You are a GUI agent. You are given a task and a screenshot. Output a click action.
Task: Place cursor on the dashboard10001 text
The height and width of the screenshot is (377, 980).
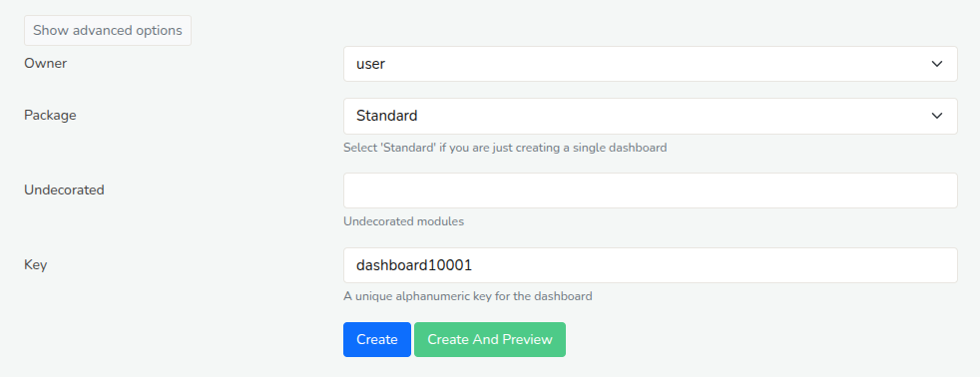[414, 265]
